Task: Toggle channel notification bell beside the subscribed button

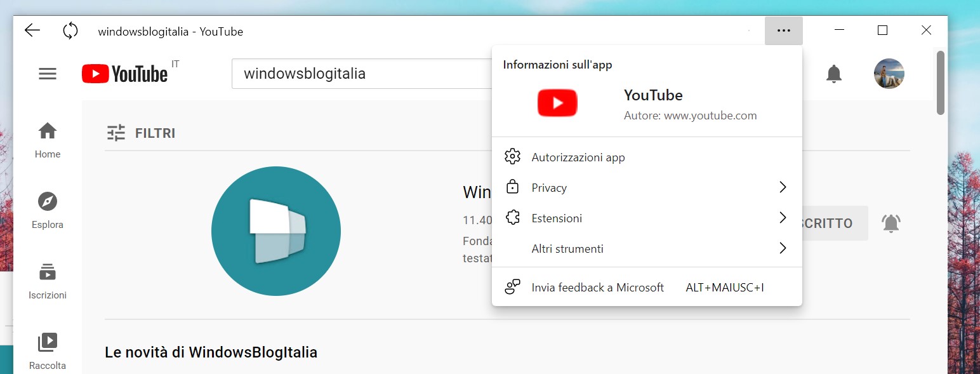Action: (891, 223)
